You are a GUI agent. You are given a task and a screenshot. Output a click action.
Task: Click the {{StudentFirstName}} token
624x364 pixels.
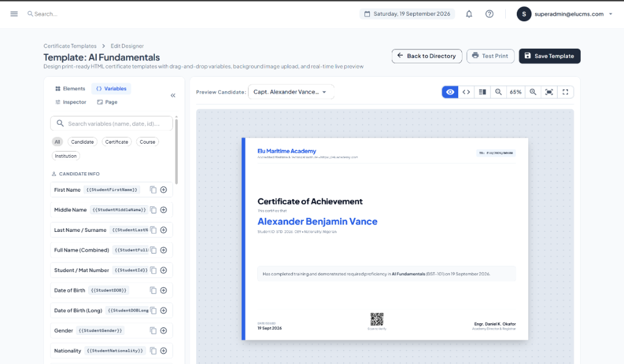point(112,190)
